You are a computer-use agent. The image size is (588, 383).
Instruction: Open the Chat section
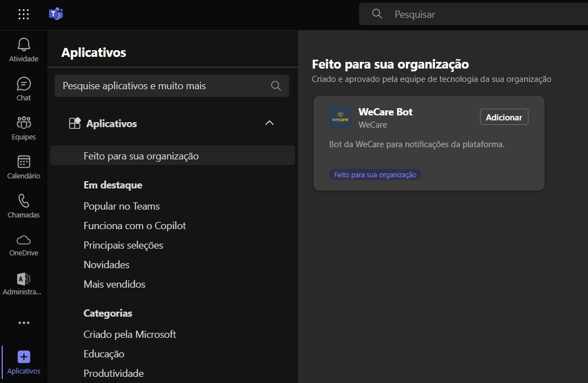coord(23,89)
